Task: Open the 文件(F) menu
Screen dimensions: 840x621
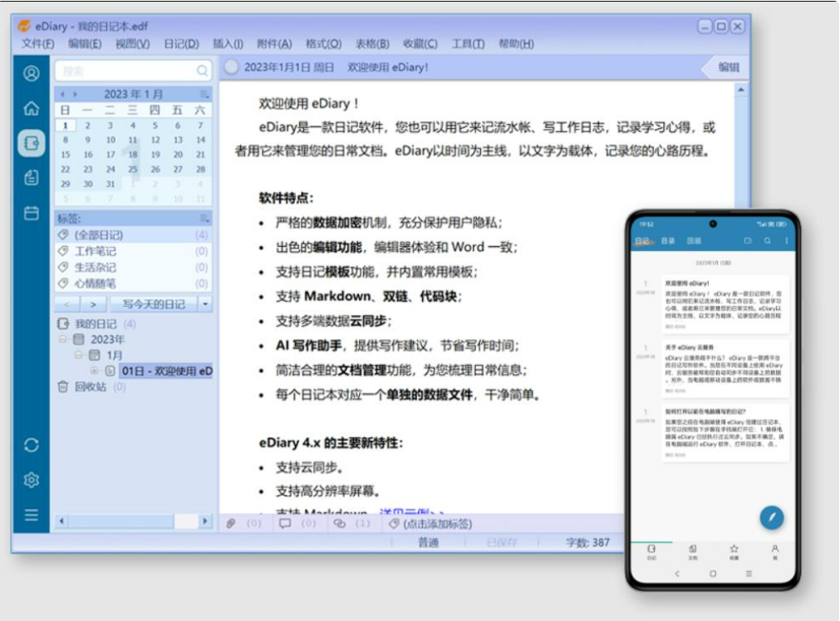Action: pos(37,43)
